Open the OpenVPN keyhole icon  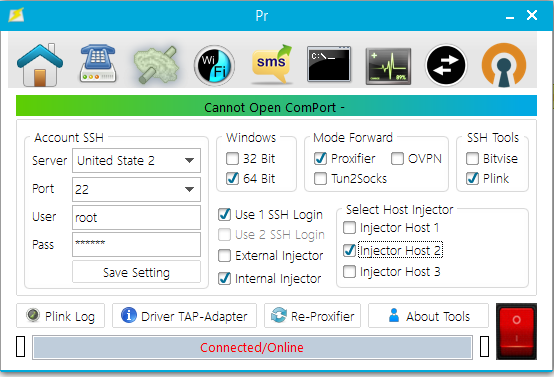click(x=504, y=65)
